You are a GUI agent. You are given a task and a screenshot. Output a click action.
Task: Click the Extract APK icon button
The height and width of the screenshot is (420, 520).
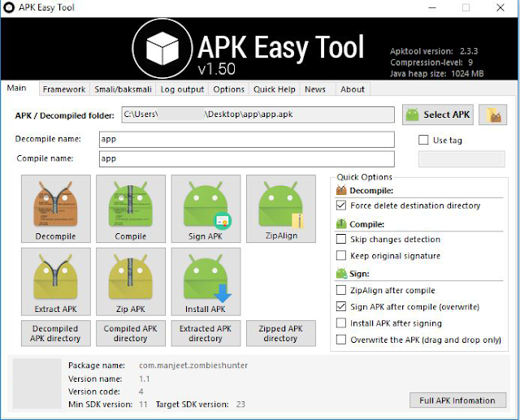pos(56,281)
